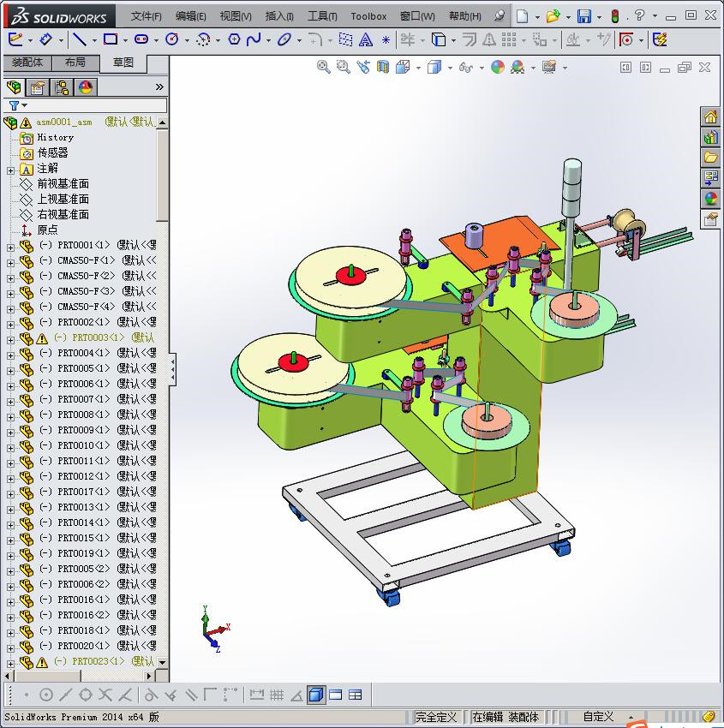Open the Appearances task pane tab
This screenshot has width=724, height=728.
click(710, 199)
